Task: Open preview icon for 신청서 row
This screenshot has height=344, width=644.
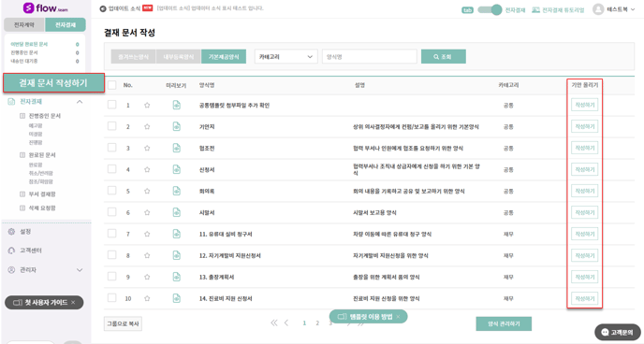Action: point(177,169)
